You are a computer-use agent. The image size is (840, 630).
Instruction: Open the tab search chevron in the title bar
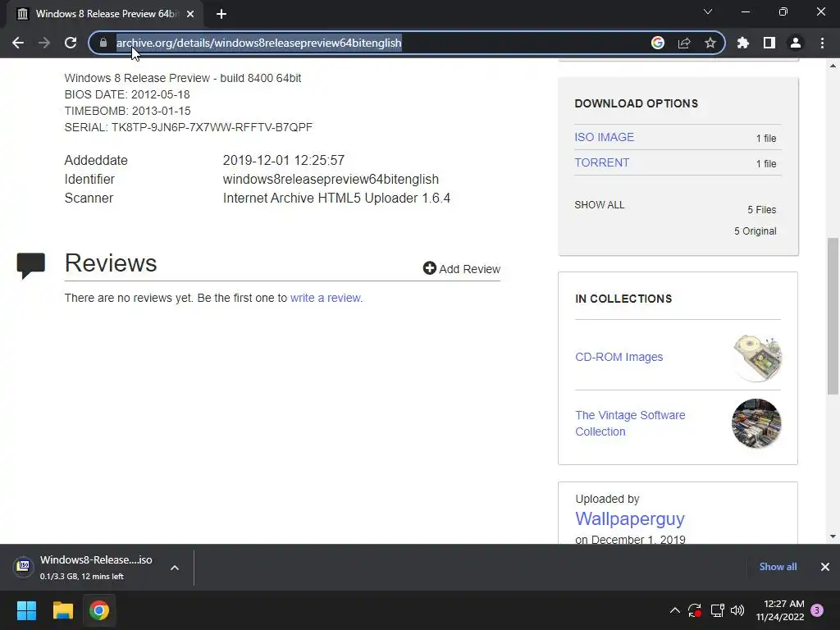click(708, 11)
